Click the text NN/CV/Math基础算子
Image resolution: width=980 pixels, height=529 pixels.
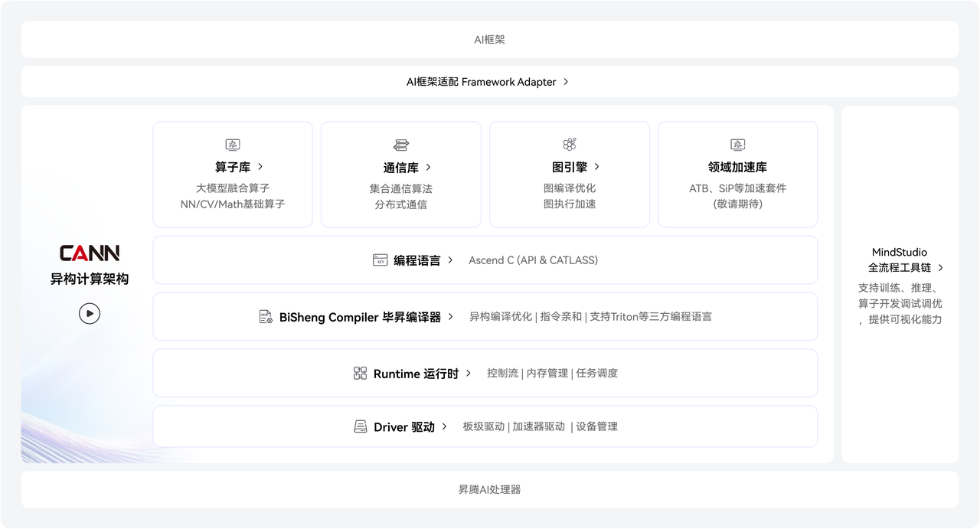[233, 204]
